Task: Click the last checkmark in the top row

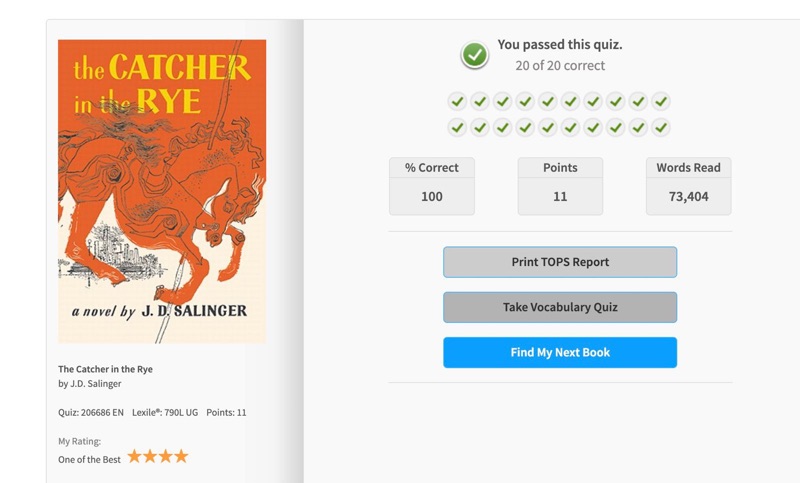Action: (661, 101)
